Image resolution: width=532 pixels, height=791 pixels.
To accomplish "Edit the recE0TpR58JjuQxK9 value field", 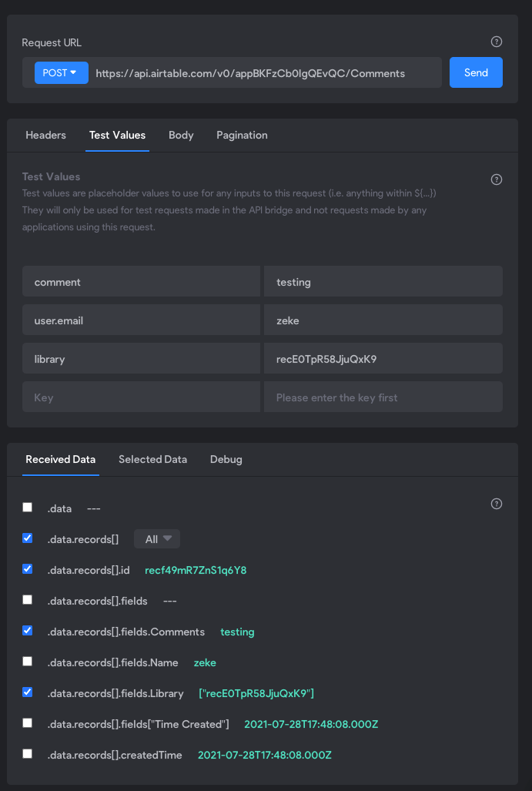I will click(383, 359).
